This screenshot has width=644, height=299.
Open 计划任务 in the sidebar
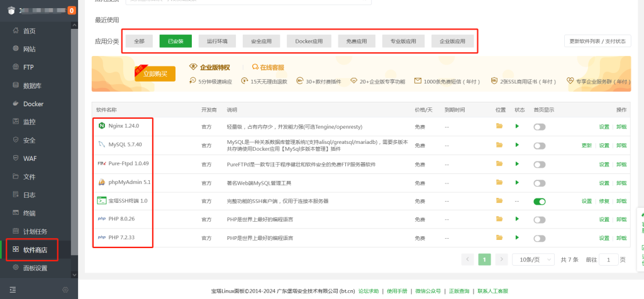[36, 231]
